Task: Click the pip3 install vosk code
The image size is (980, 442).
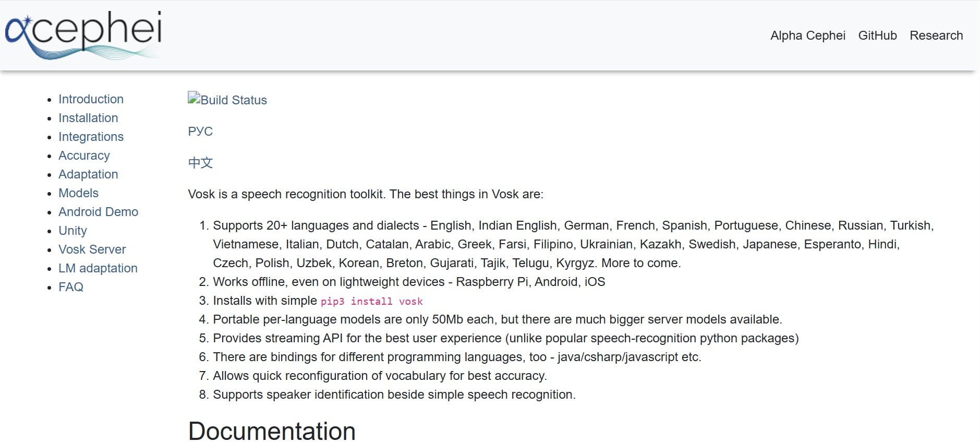Action: click(371, 301)
